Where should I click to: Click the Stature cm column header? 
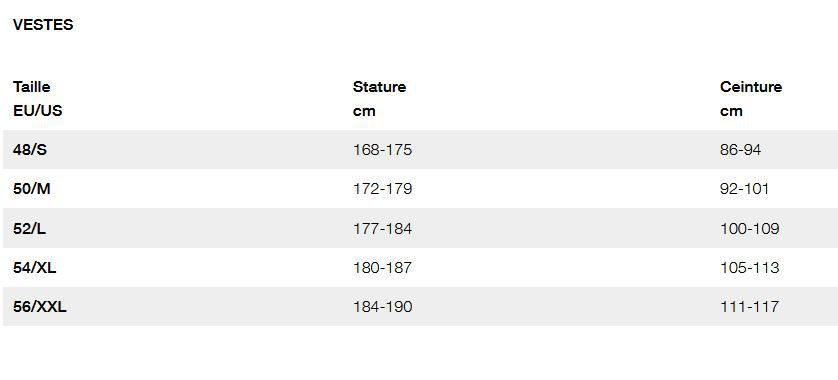tap(379, 99)
